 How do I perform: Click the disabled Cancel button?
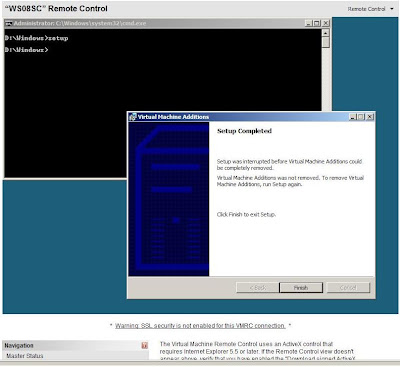(348, 288)
